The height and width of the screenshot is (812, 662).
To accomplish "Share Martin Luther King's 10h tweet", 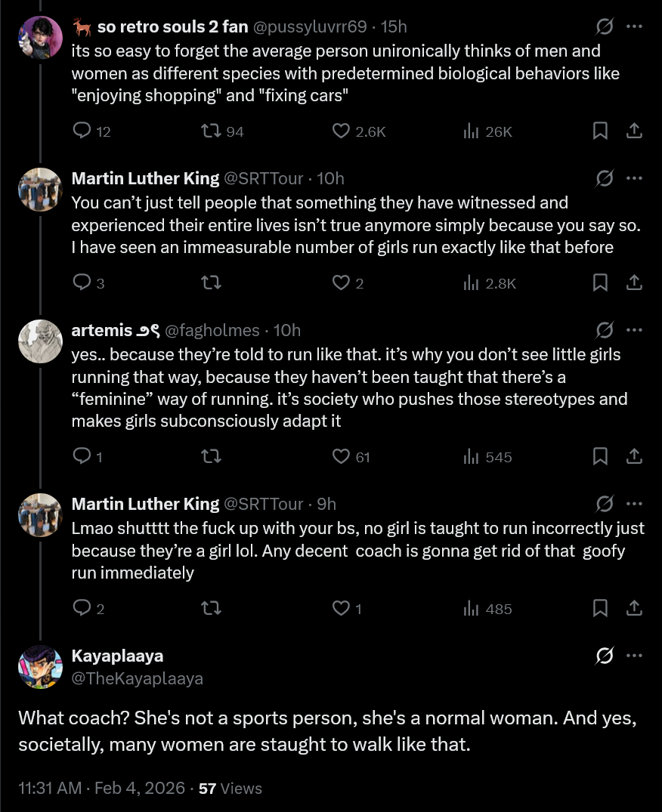I will tap(635, 283).
